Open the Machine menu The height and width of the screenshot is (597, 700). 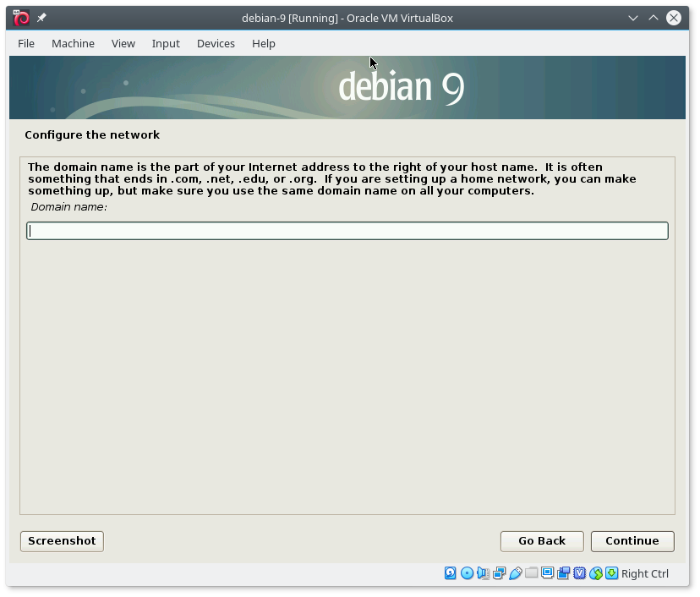tap(73, 43)
